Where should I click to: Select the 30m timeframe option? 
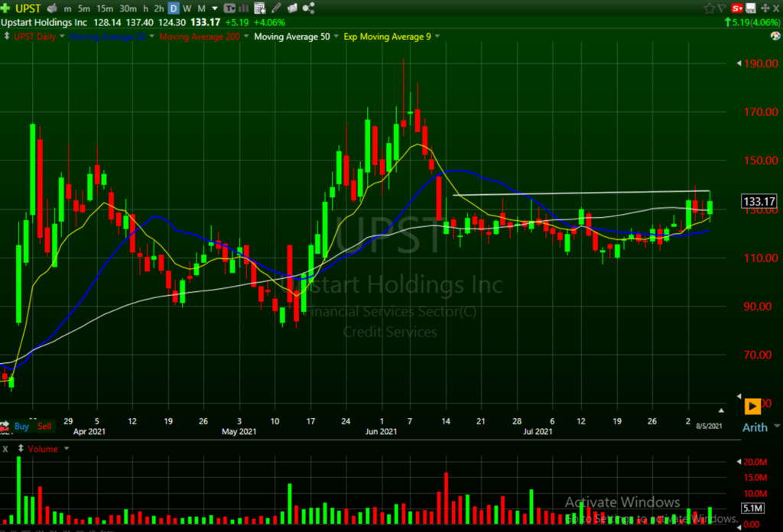[x=128, y=8]
